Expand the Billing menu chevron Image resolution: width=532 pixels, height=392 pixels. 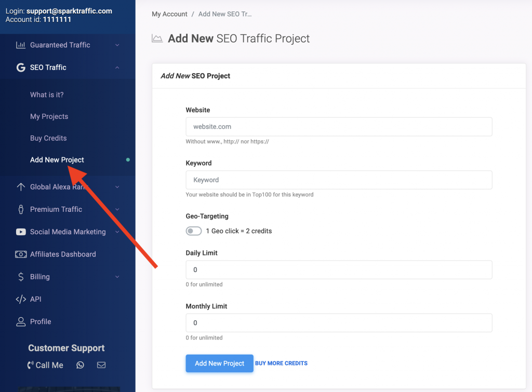(117, 277)
